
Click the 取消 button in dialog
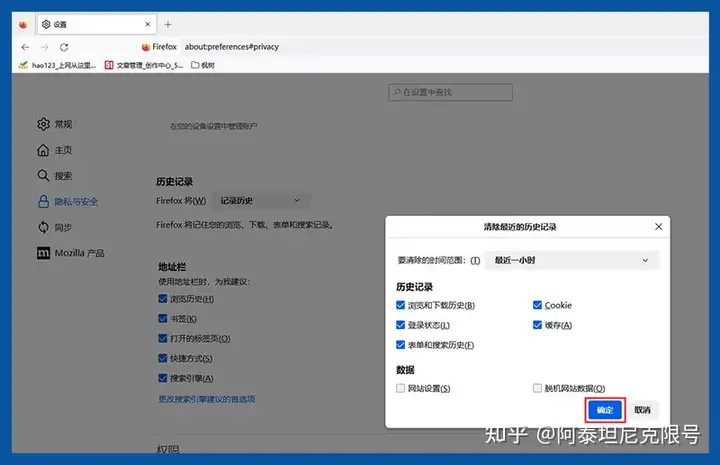(x=642, y=410)
